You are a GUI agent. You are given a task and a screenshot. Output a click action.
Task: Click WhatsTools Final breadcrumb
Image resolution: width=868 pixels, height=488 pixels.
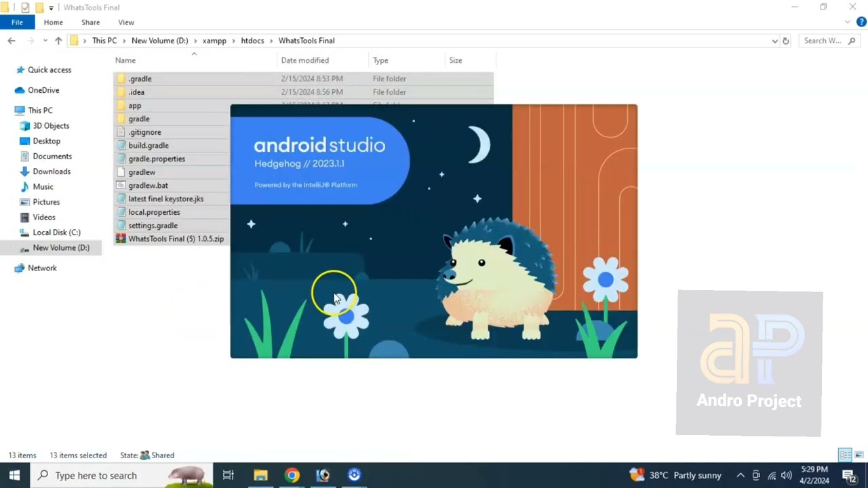[x=307, y=41]
